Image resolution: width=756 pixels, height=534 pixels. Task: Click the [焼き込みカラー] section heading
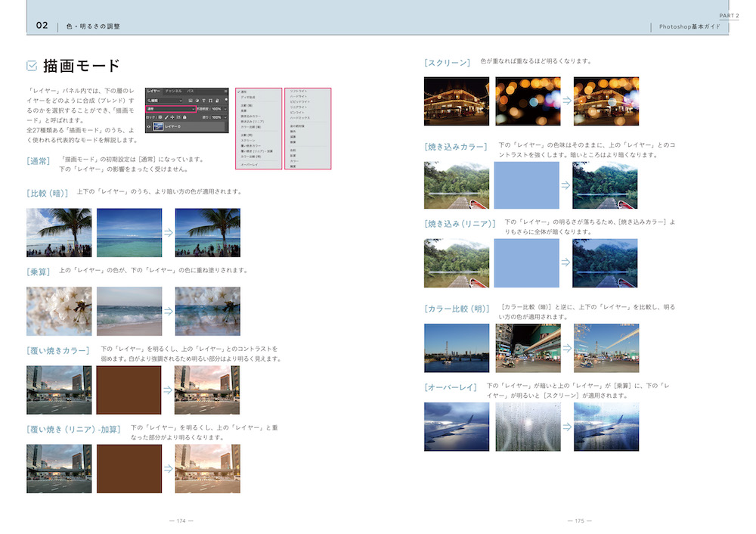tap(456, 146)
